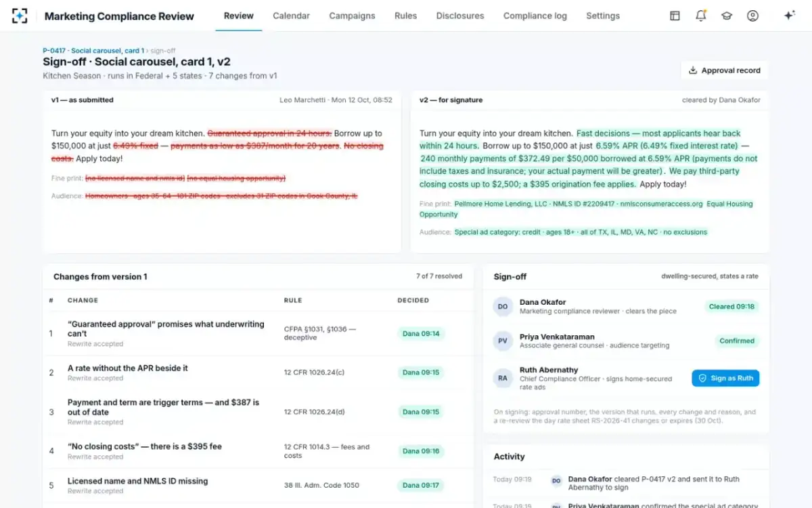The width and height of the screenshot is (812, 508).
Task: Click the "Pellmore Home Lending, LLC" fine print
Action: click(x=501, y=203)
